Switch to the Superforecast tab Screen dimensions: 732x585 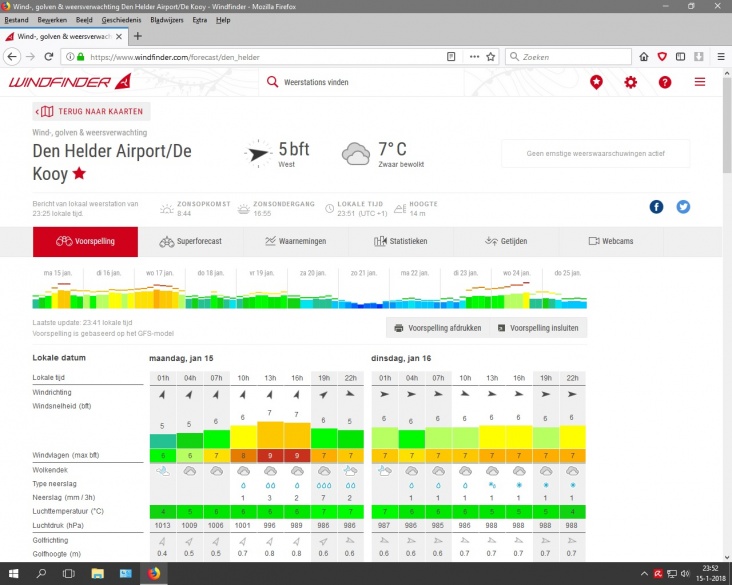(x=190, y=241)
